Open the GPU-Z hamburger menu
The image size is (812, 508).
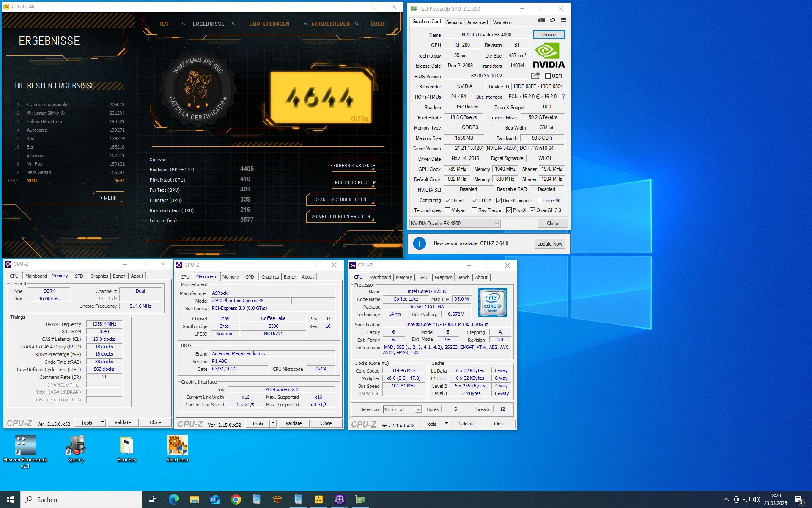point(563,20)
